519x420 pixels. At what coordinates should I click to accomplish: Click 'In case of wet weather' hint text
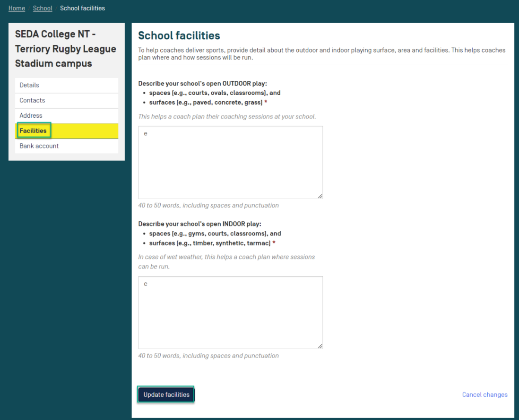pyautogui.click(x=226, y=262)
